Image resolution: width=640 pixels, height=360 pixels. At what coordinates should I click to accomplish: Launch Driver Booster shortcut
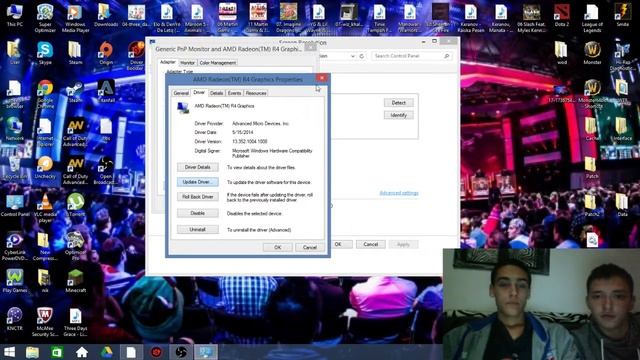[136, 56]
